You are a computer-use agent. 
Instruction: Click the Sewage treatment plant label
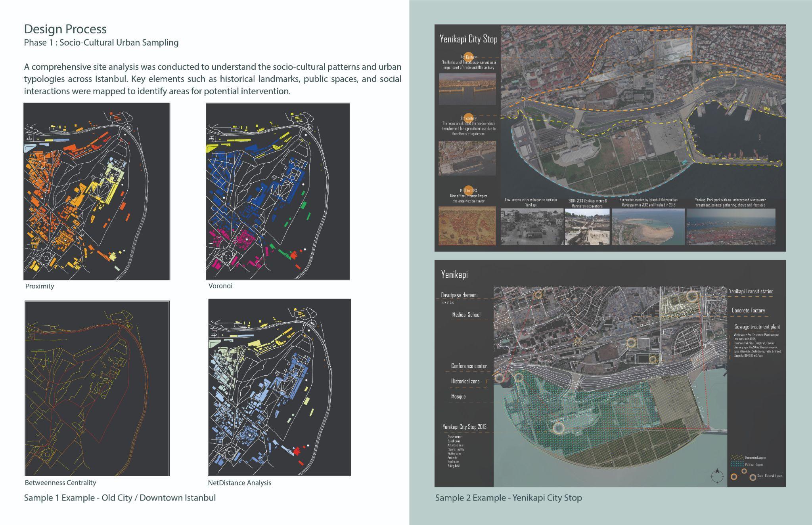(757, 327)
